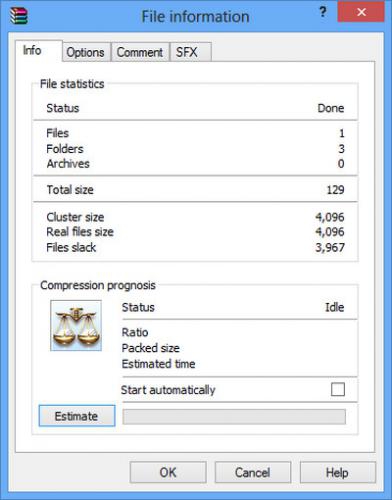Click the WinRAR books icon in title bar

pyautogui.click(x=19, y=16)
